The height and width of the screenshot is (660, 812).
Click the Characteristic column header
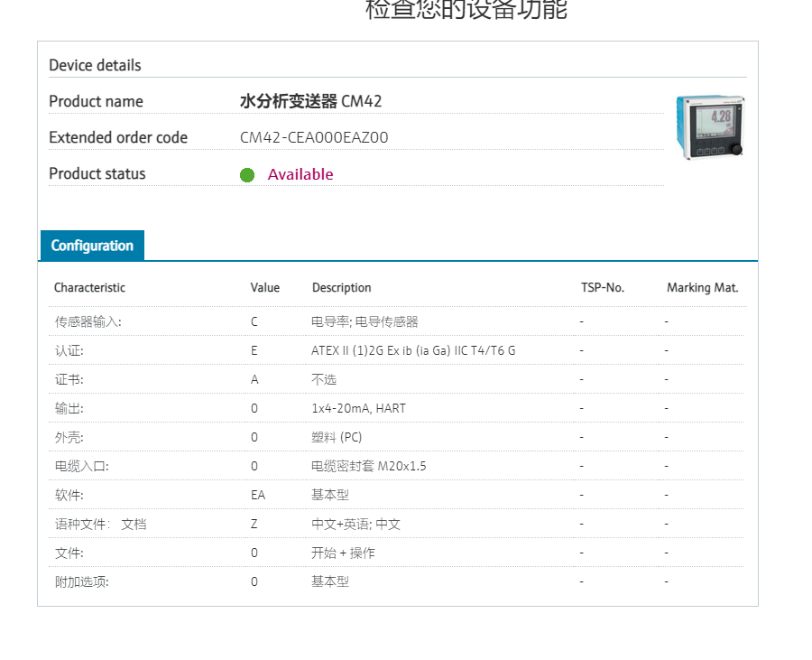point(89,287)
